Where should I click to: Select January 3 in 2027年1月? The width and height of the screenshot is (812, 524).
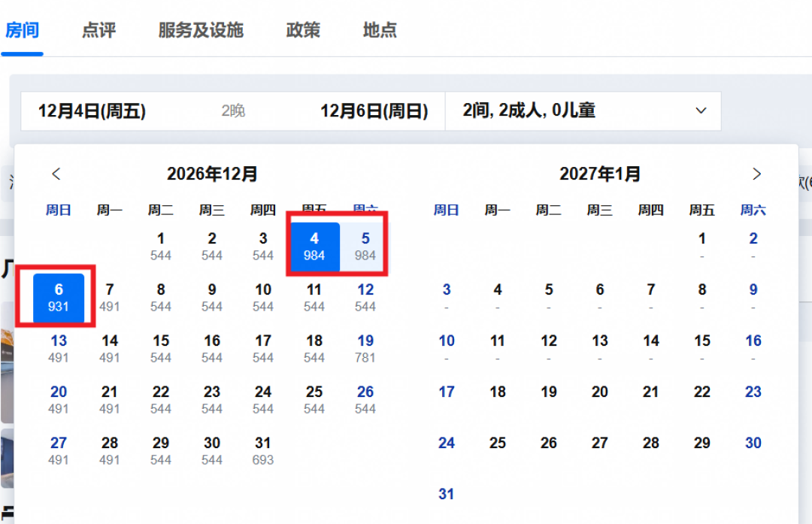(x=447, y=297)
